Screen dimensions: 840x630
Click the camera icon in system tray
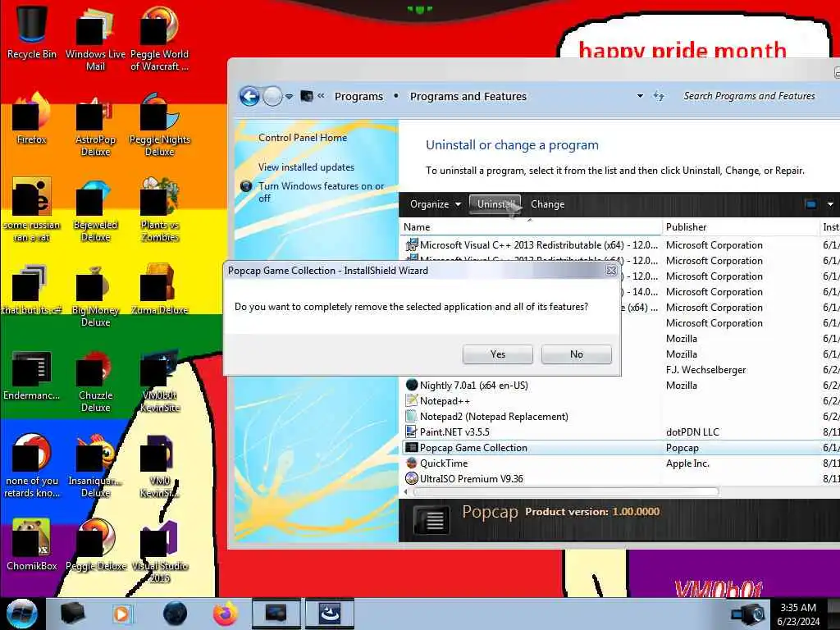click(748, 614)
